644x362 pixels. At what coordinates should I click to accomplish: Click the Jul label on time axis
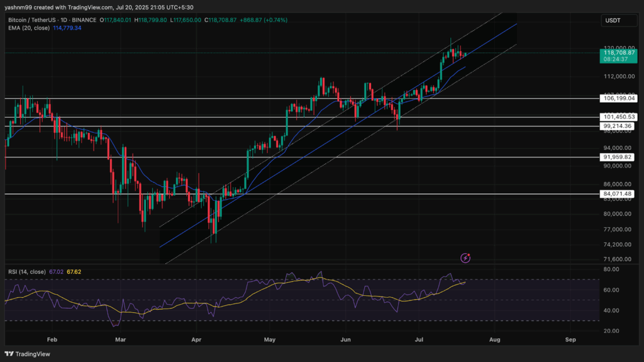coord(419,340)
